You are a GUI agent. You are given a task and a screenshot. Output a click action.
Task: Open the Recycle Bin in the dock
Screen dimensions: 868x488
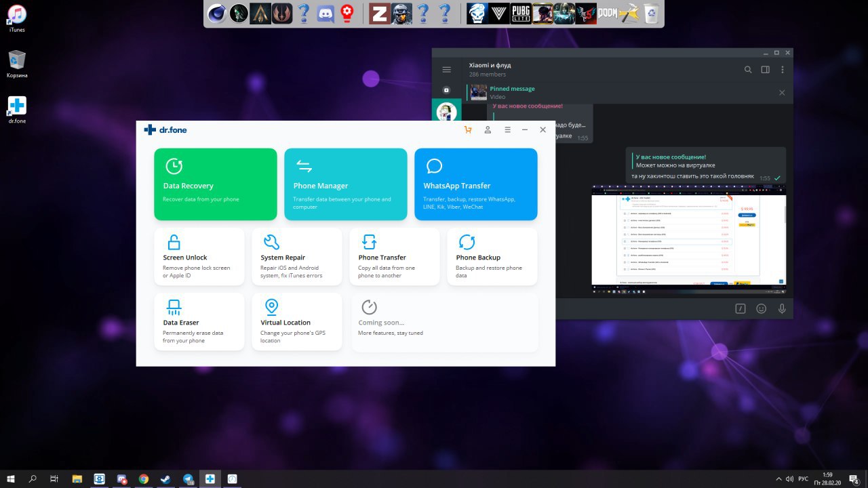pyautogui.click(x=652, y=14)
